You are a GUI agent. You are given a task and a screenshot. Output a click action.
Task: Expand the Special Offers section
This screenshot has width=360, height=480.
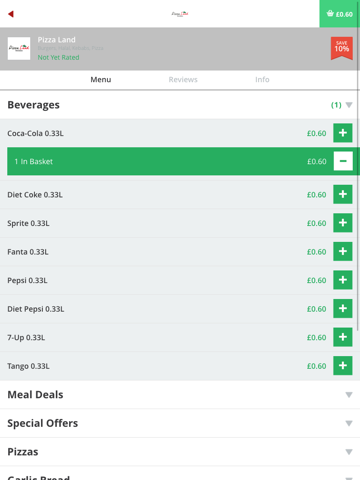(x=180, y=423)
